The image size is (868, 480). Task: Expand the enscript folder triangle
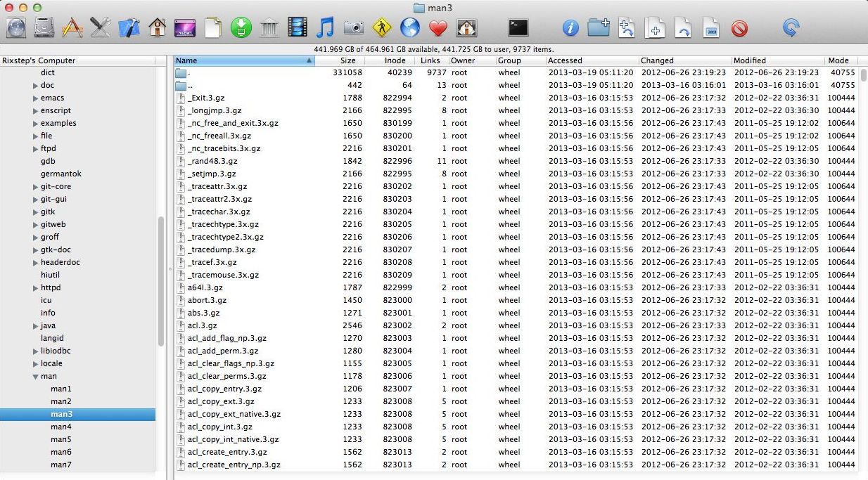[35, 111]
